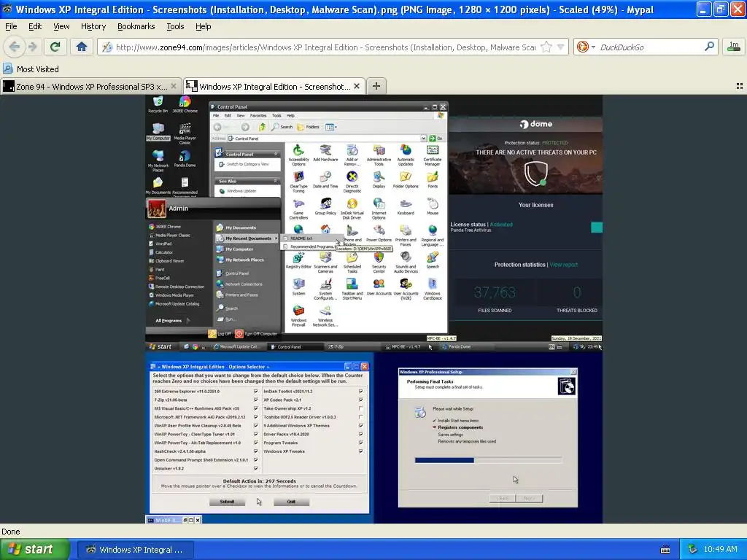Toggle the XP Codec Pack checkbox
Image resolution: width=747 pixels, height=560 pixels.
pos(360,400)
